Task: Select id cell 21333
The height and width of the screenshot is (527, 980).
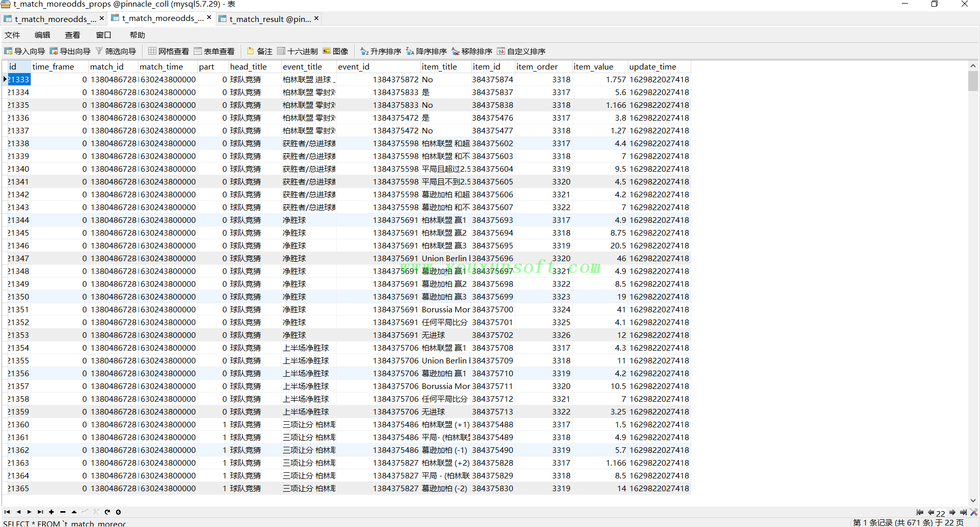Action: (18, 80)
